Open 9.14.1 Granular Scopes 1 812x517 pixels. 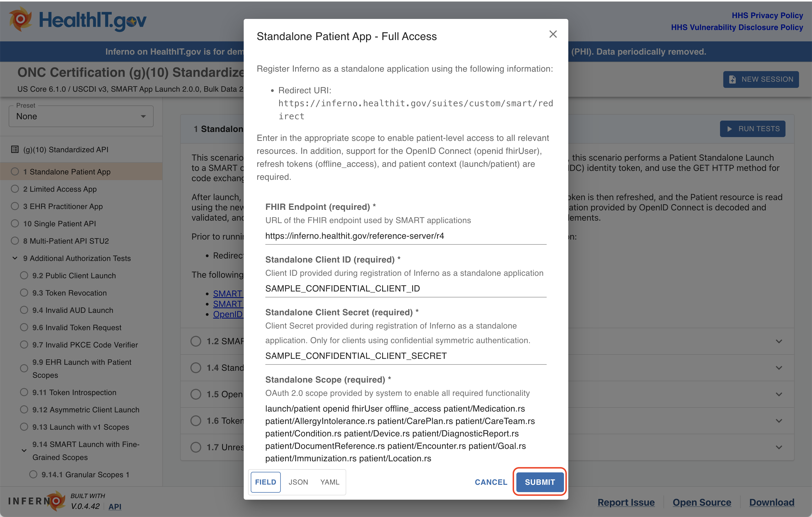(x=85, y=475)
